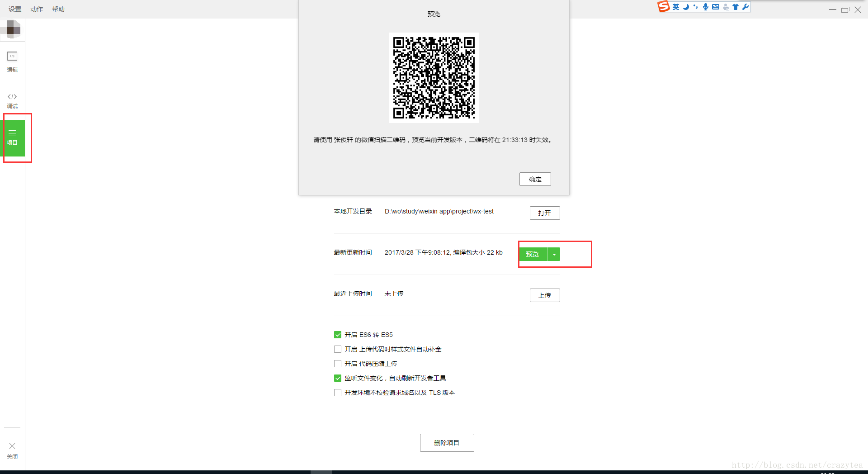Click the Sogou input method logo
868x474 pixels.
(664, 6)
